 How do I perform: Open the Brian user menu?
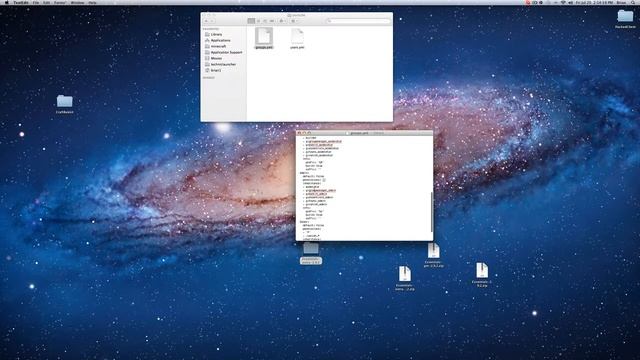[621, 2]
